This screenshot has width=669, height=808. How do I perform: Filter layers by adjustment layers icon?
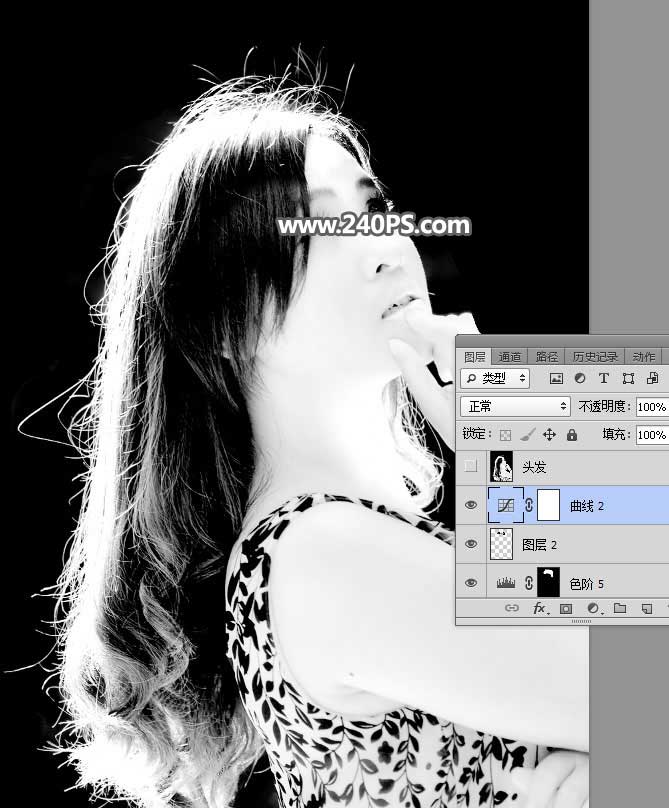(580, 379)
